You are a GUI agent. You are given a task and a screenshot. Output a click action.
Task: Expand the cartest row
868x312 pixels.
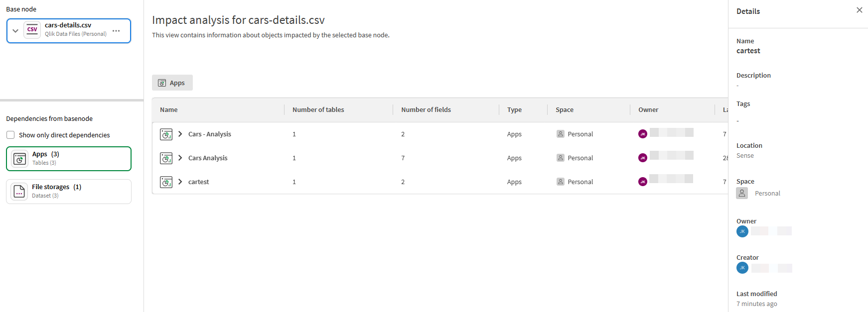pyautogui.click(x=180, y=182)
